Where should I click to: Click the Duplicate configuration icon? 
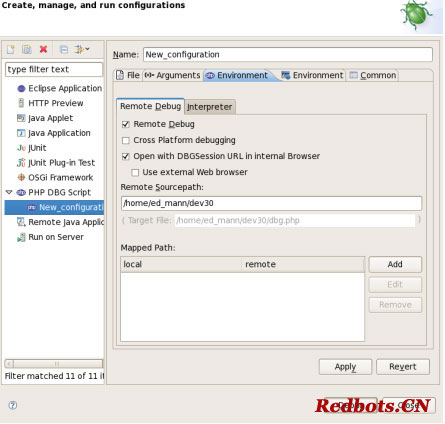[x=27, y=49]
